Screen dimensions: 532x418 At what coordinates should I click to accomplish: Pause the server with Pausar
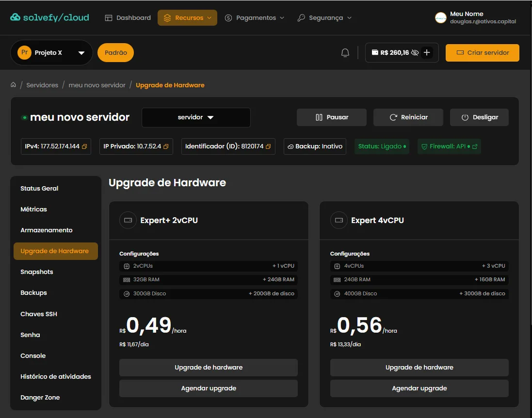332,117
